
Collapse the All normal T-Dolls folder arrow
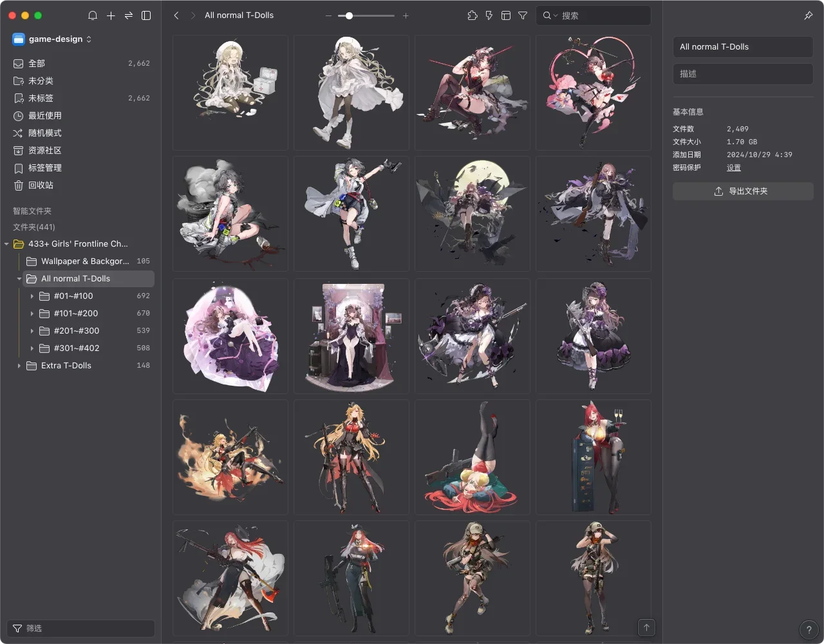pos(19,279)
